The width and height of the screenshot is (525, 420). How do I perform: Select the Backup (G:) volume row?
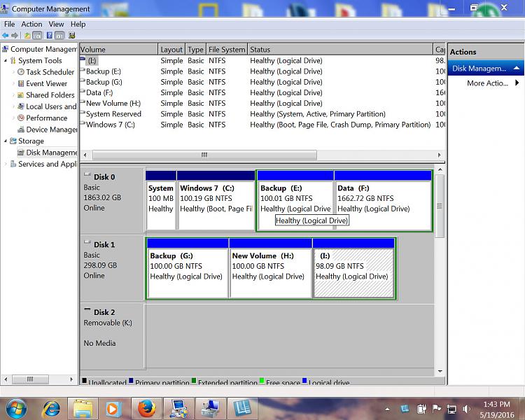262,82
